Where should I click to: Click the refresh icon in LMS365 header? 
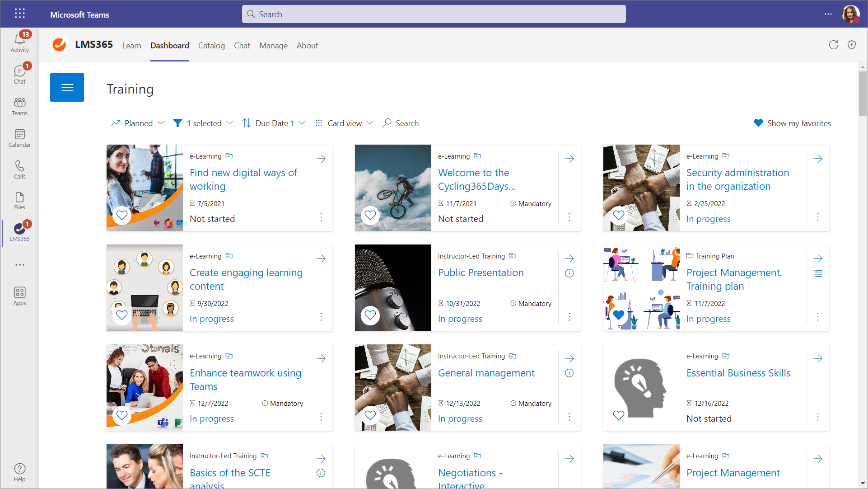(x=833, y=45)
